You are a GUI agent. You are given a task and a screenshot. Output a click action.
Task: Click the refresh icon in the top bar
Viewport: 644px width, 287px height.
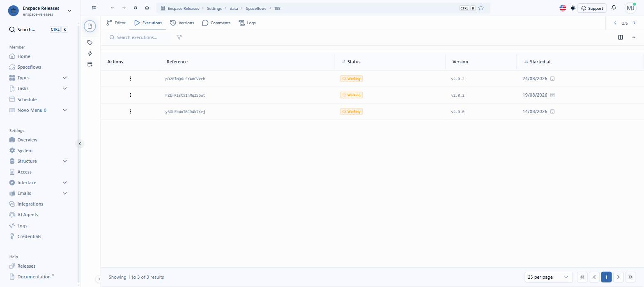pyautogui.click(x=136, y=8)
